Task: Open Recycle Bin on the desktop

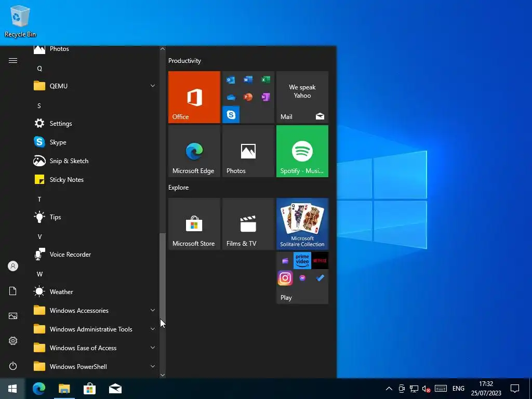Action: pos(20,21)
